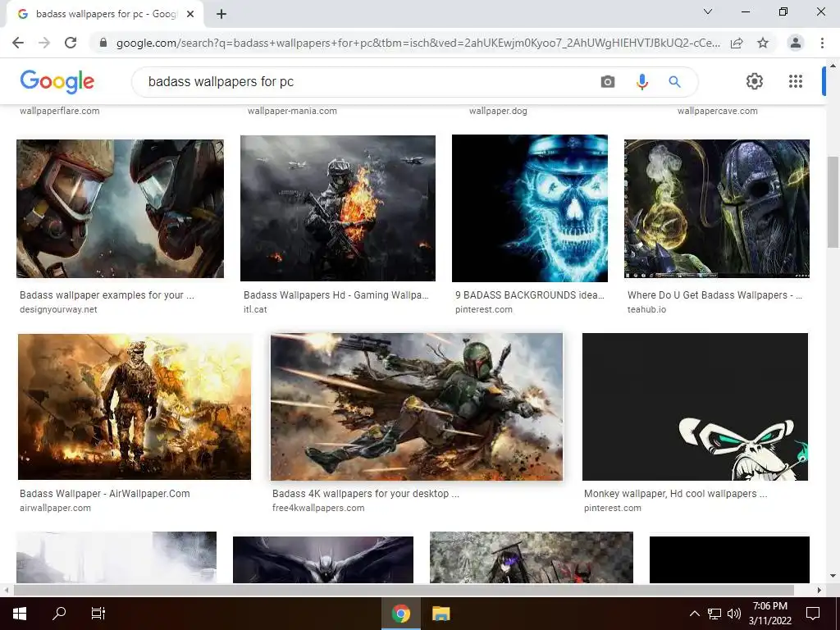Close the badass wallpapers tab
Screen dimensions: 840x630
tap(190, 15)
